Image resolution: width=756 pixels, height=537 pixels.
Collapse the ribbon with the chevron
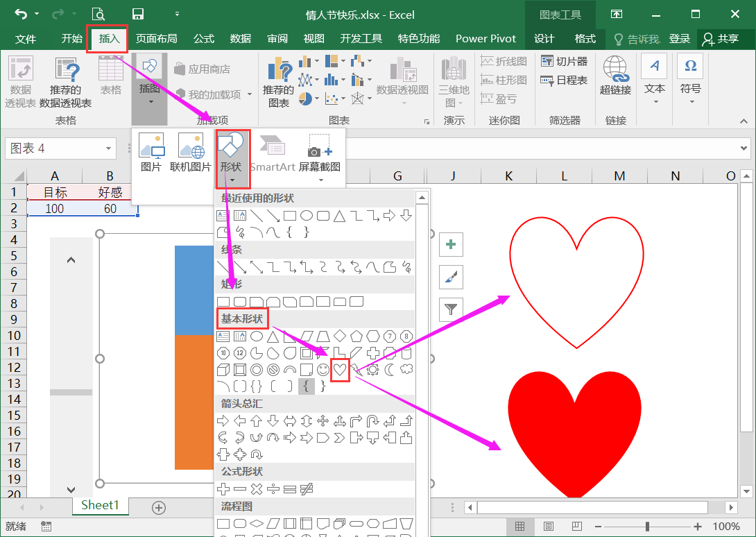pyautogui.click(x=744, y=121)
